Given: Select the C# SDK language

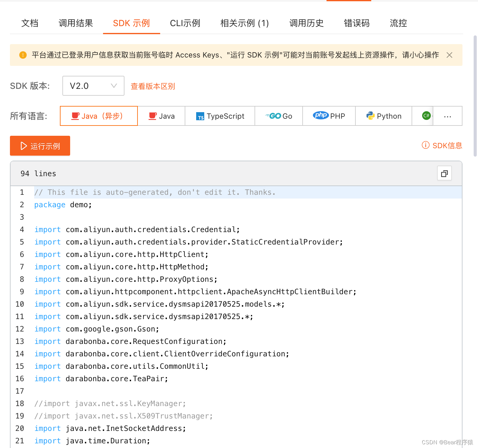Looking at the screenshot, I should pos(426,116).
